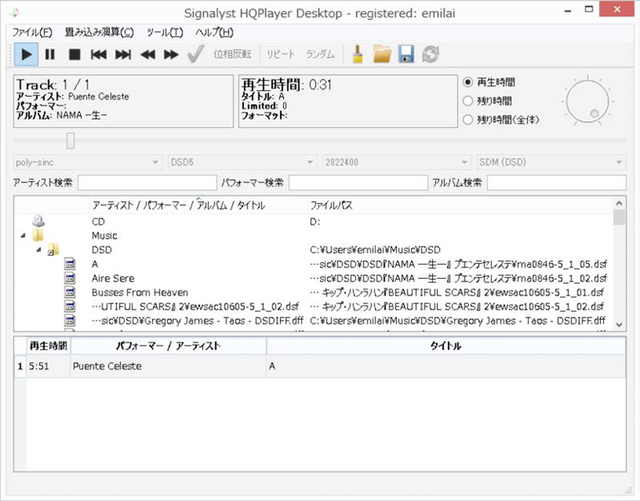Clear playlist with the broom icon
This screenshot has width=640, height=501.
[357, 54]
